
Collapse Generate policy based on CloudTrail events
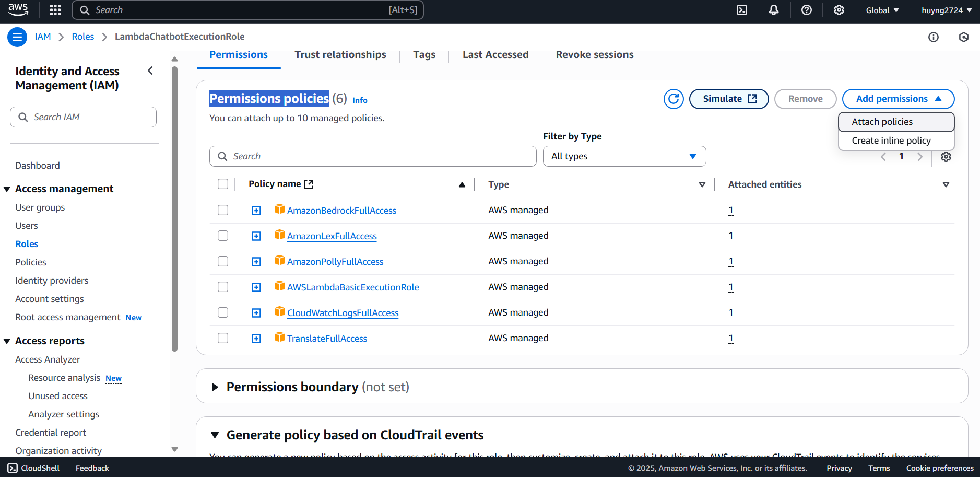(215, 435)
